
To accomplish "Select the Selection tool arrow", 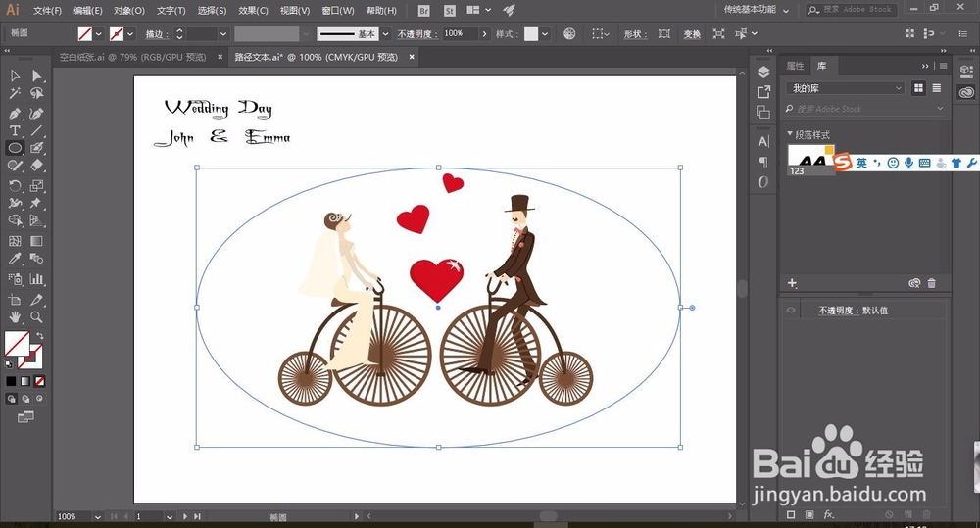I will [x=15, y=75].
